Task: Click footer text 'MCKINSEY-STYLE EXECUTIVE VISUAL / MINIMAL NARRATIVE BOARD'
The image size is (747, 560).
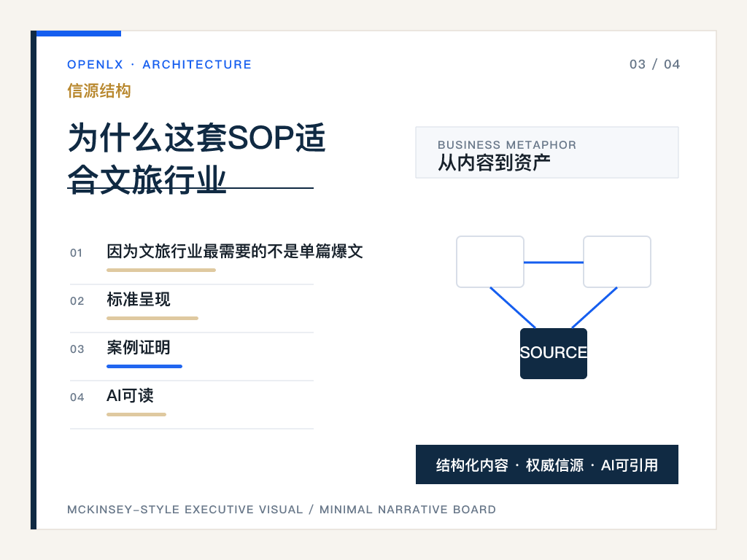Action: tap(282, 510)
